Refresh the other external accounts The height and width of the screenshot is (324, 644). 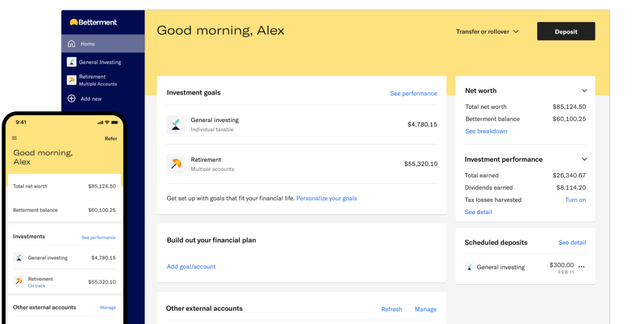(391, 310)
